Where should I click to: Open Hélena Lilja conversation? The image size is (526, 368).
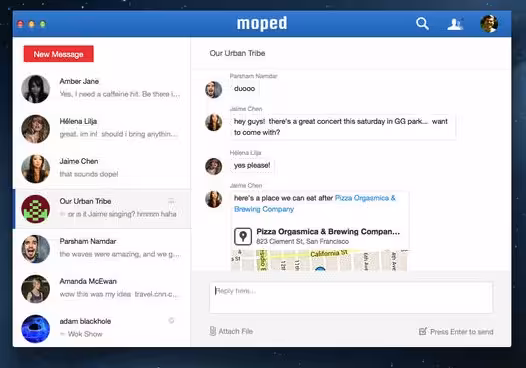click(x=102, y=129)
